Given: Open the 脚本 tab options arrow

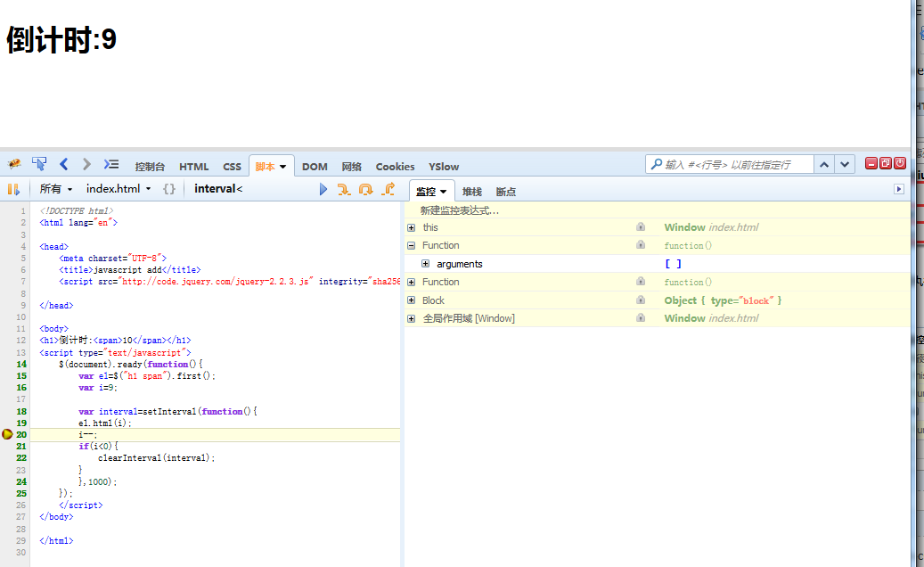Looking at the screenshot, I should point(282,167).
